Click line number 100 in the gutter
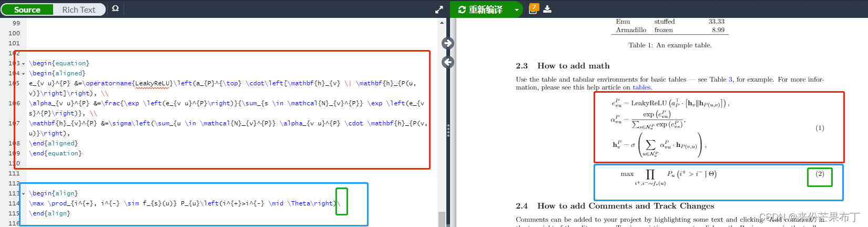Viewport: 868px width, 227px height. (14, 33)
